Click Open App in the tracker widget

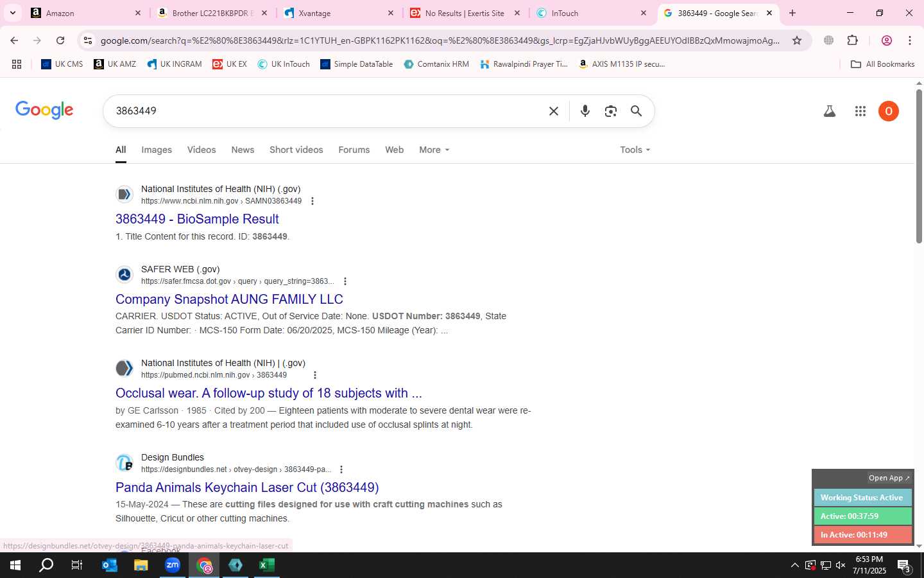click(x=889, y=478)
